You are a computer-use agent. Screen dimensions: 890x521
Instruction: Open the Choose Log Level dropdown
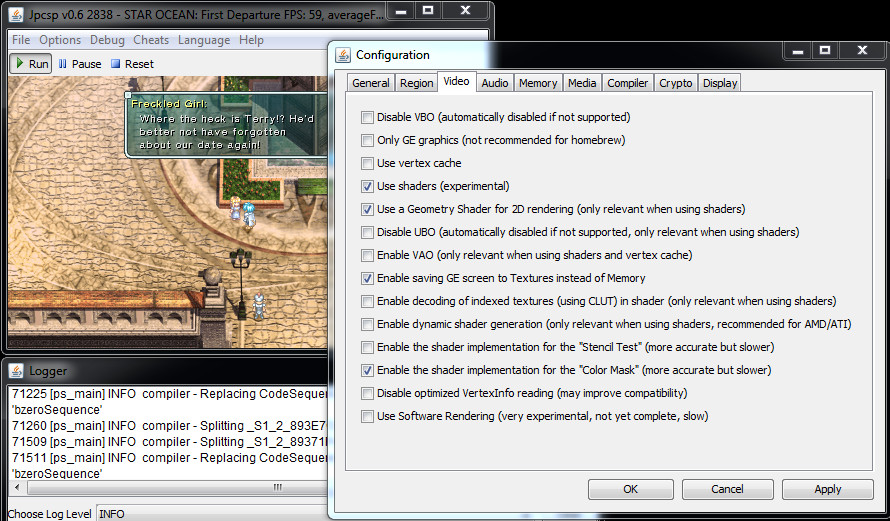pyautogui.click(x=211, y=514)
